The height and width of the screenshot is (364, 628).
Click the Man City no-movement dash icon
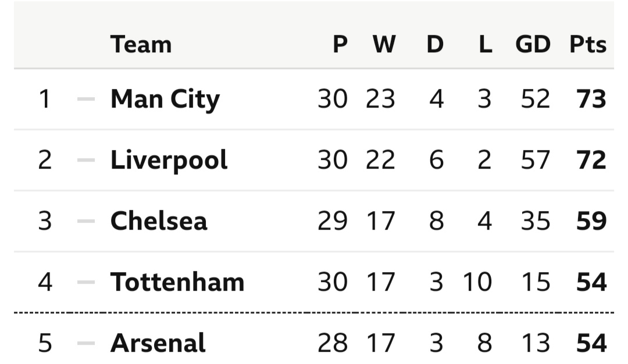[86, 99]
